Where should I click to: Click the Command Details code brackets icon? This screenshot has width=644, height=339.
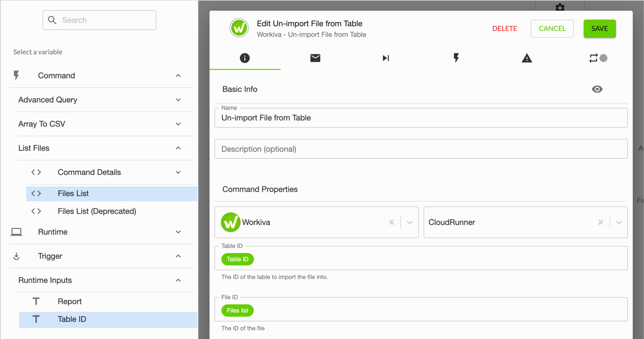[36, 172]
